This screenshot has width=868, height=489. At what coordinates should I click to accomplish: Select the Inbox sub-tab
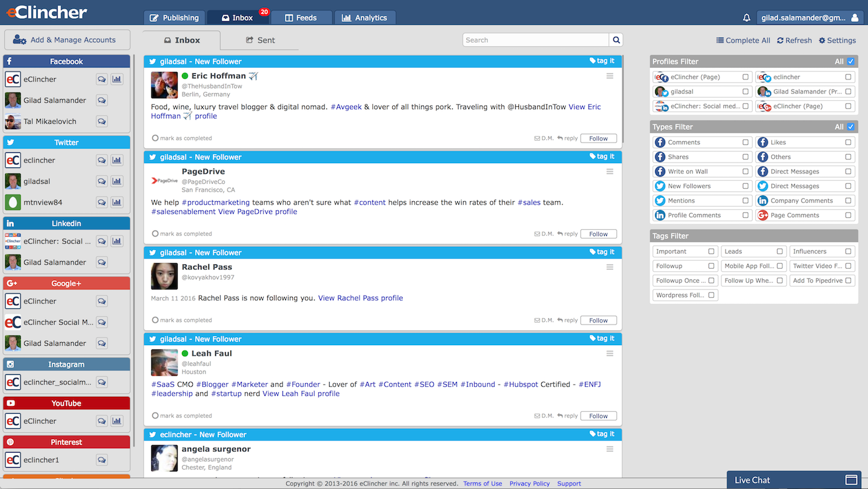point(182,40)
